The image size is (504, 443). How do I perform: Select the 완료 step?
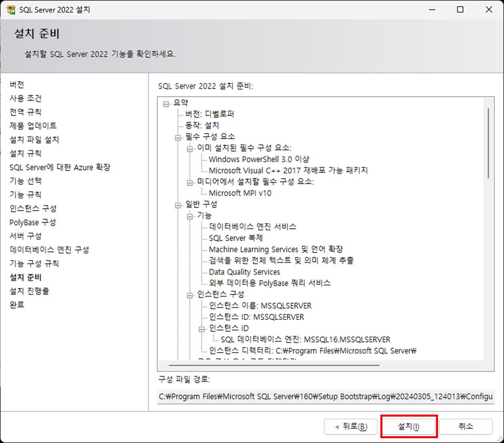tap(17, 305)
